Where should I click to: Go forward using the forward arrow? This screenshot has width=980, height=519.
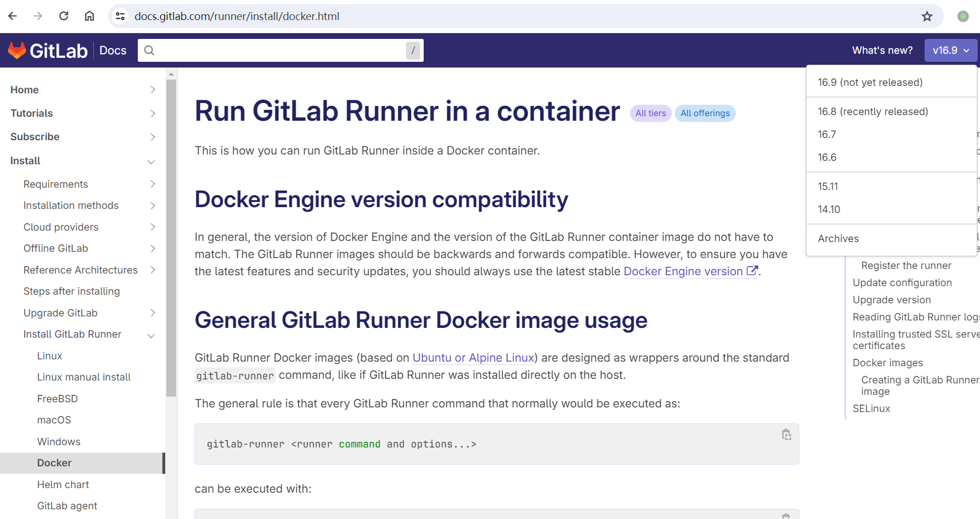tap(38, 15)
